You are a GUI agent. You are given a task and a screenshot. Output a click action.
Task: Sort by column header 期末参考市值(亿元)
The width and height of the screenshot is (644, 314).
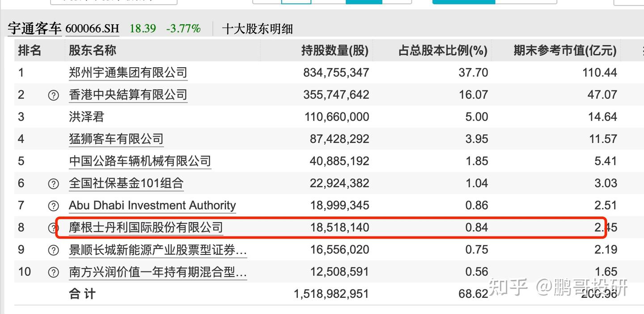click(565, 51)
